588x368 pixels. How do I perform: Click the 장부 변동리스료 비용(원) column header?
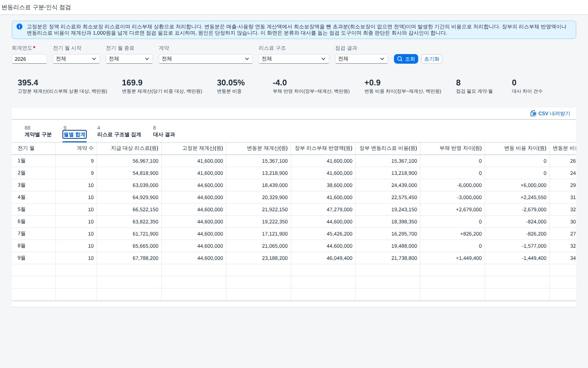pyautogui.click(x=388, y=148)
